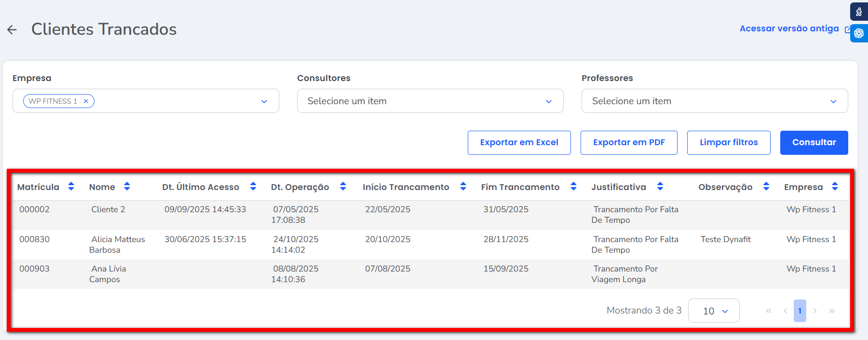Run the query with Consultar
Screen dimensions: 868x340
pyautogui.click(x=814, y=143)
